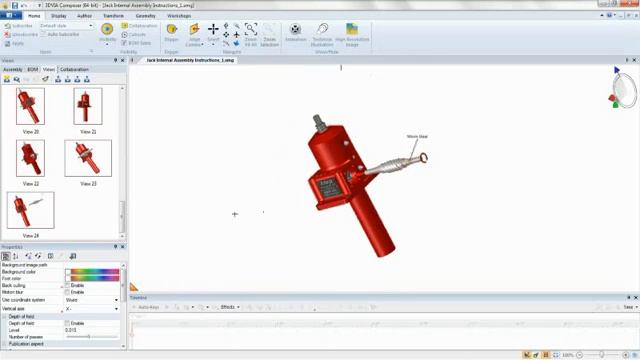Switch to the Display ribbon tab
The height and width of the screenshot is (360, 640).
[58, 16]
